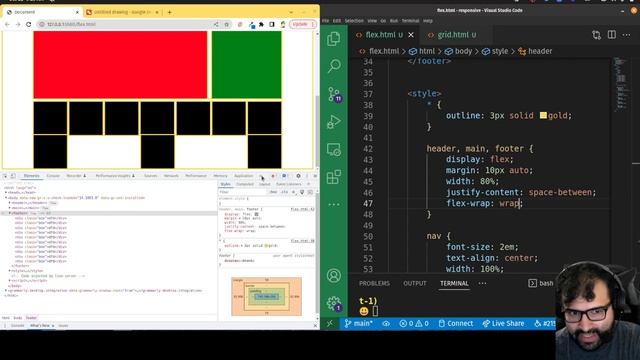Activate DevTools inspect element picker
Image resolution: width=640 pixels, height=360 pixels.
pyautogui.click(x=5, y=176)
